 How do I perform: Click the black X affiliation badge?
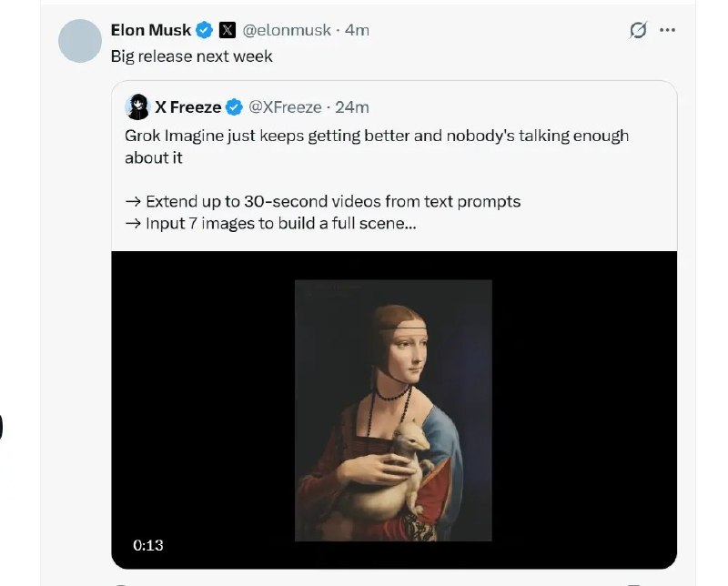(227, 30)
